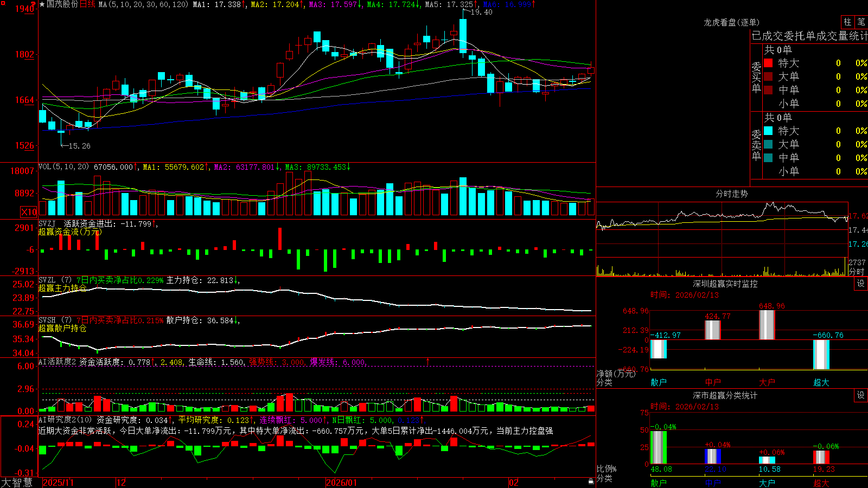Click the -660.76 超大 net amount bar
Image resolution: width=868 pixels, height=488 pixels.
(x=821, y=355)
